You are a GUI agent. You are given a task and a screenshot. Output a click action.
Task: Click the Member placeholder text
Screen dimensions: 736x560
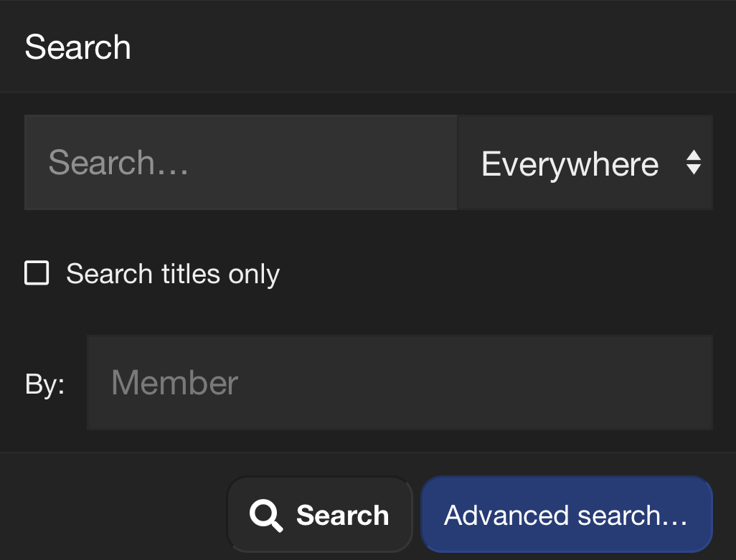175,383
